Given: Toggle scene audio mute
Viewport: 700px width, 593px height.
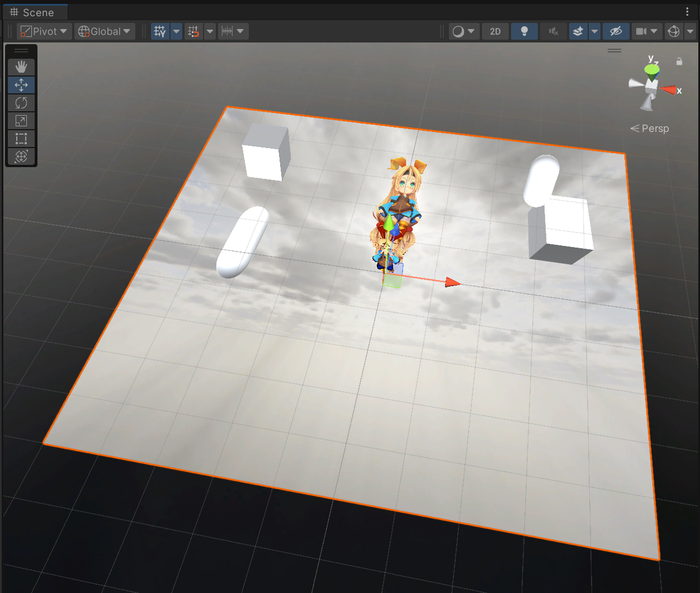Looking at the screenshot, I should (x=554, y=31).
